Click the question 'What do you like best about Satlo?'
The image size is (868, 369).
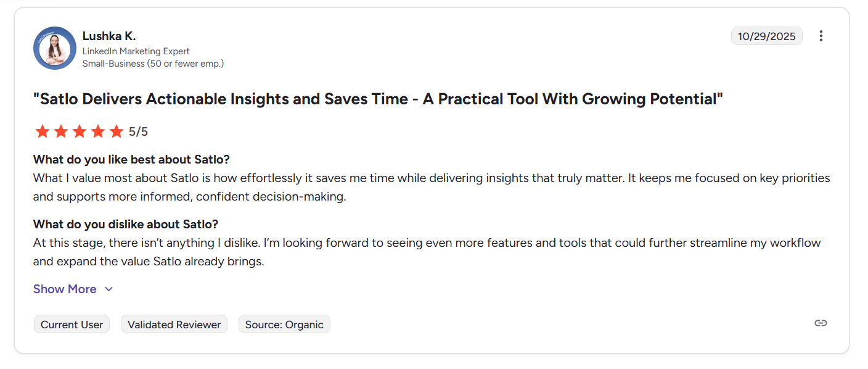click(x=131, y=159)
